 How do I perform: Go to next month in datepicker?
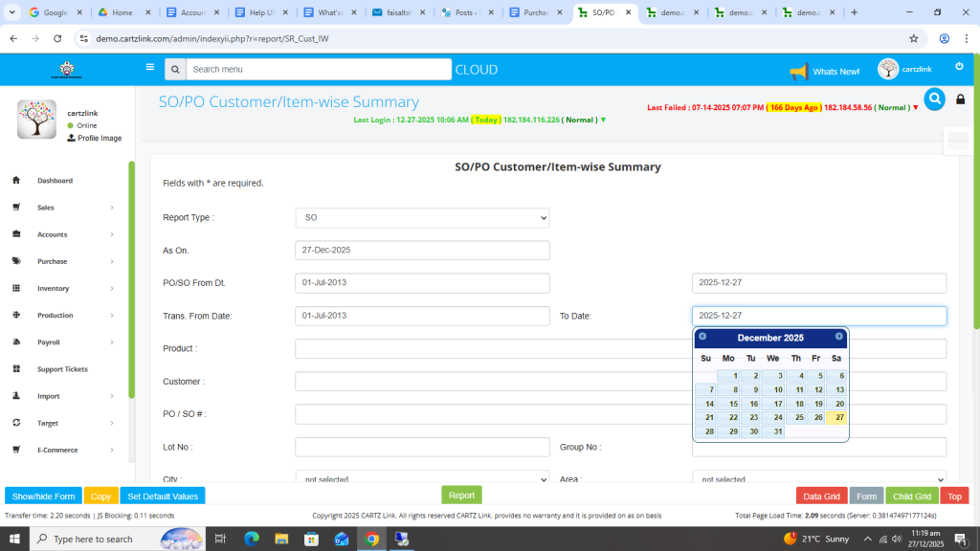839,337
